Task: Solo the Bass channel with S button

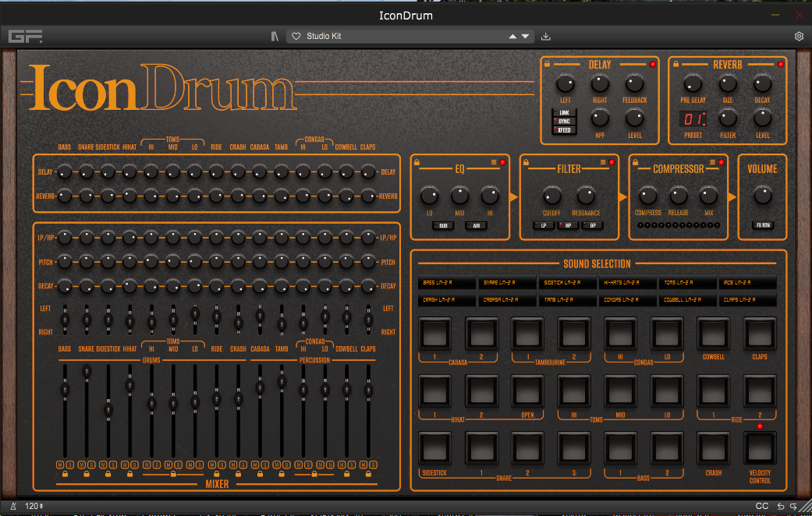Action: [x=70, y=465]
